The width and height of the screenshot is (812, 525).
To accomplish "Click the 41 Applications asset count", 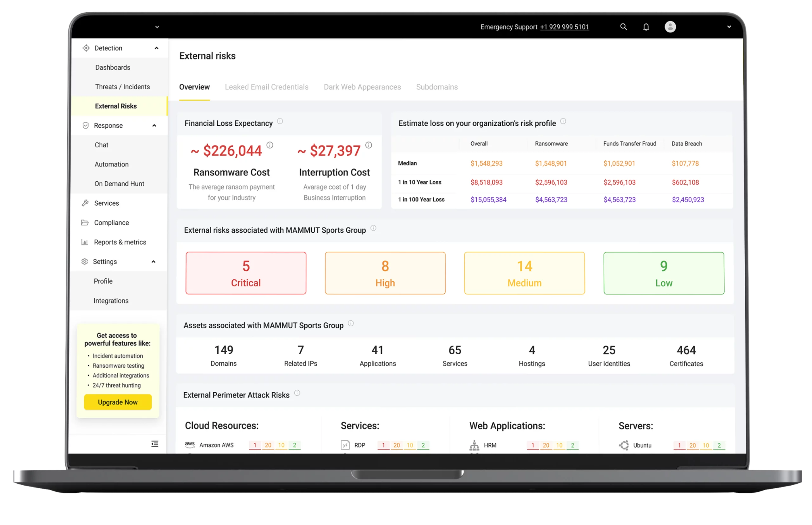I will point(377,355).
